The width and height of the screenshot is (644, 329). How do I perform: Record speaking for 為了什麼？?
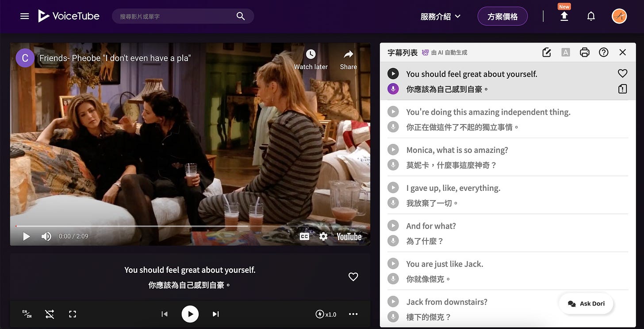tap(393, 241)
